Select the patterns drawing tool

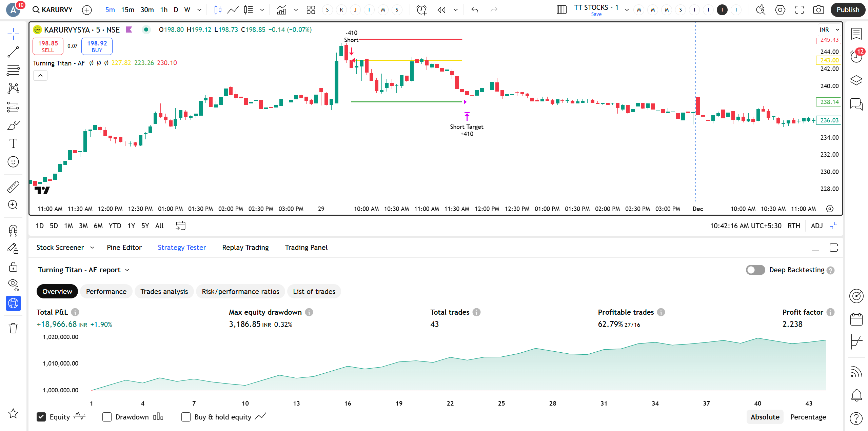click(x=13, y=89)
